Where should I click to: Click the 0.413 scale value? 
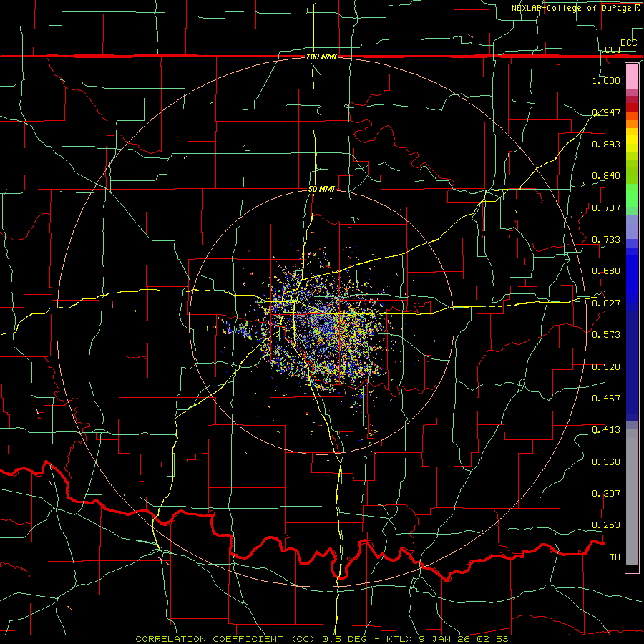point(606,430)
